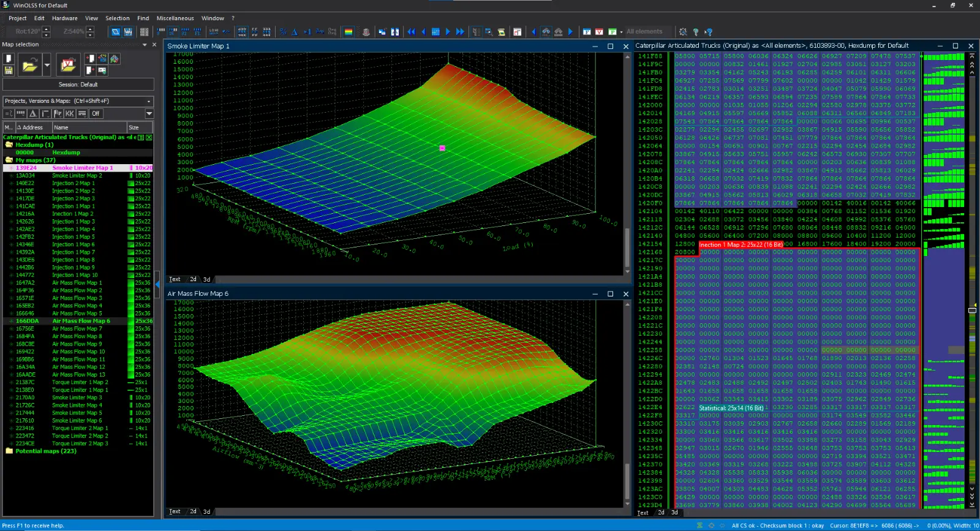Viewport: 980px width, 531px height.
Task: Toggle the Off button in map filter row
Action: click(96, 113)
